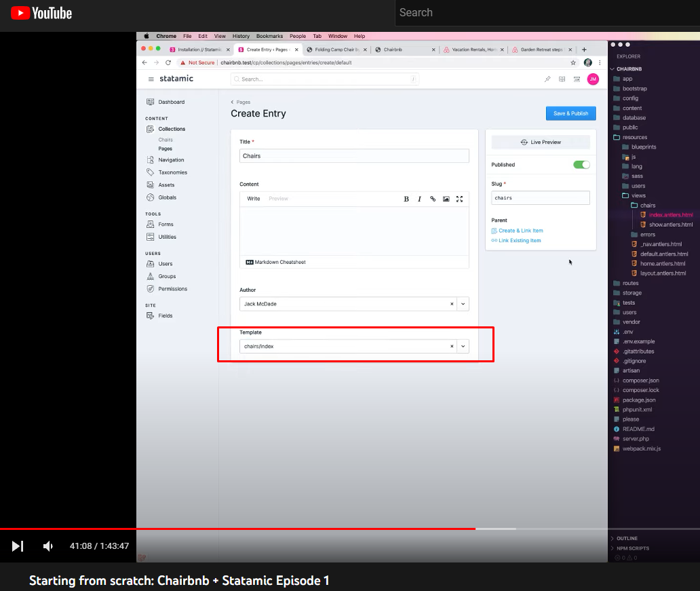
Task: Open the Window menu
Action: (338, 36)
